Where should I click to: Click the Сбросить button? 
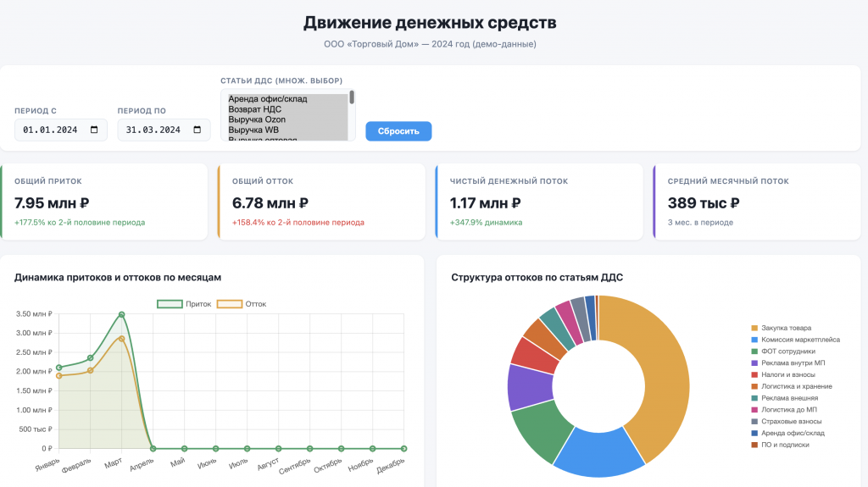point(398,131)
